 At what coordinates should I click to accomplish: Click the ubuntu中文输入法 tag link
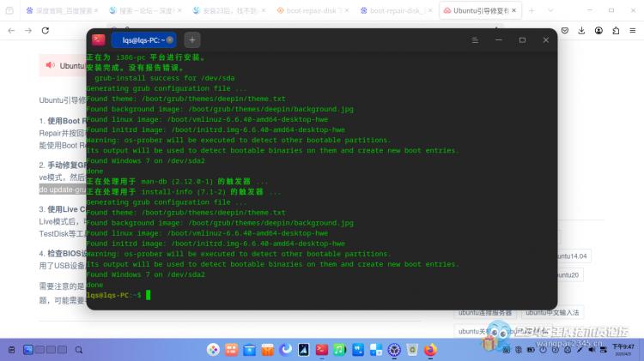(552, 313)
